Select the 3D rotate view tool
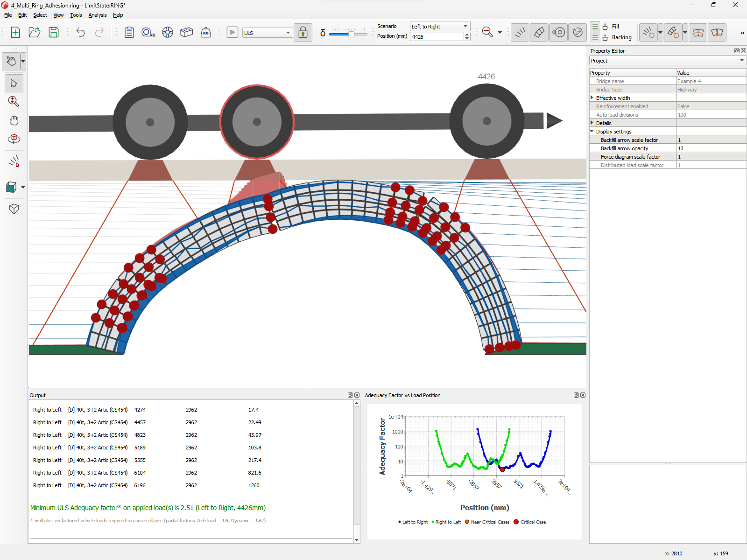 [14, 139]
